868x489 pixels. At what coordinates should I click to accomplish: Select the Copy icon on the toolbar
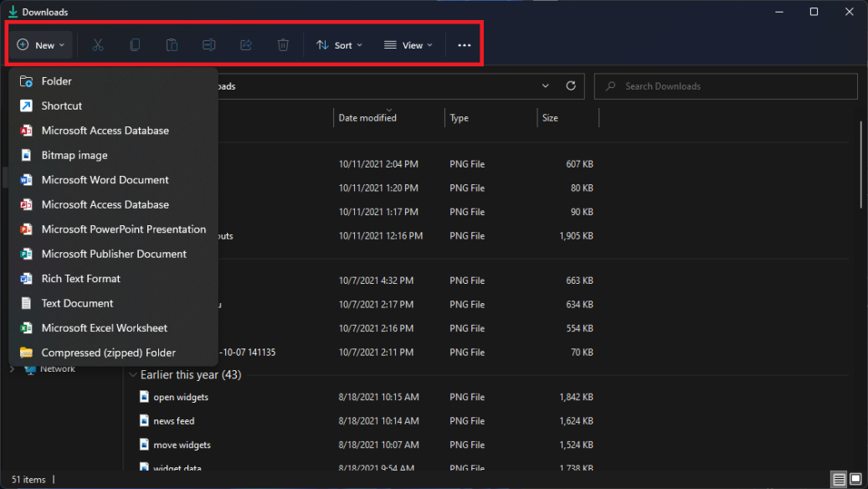pos(135,44)
